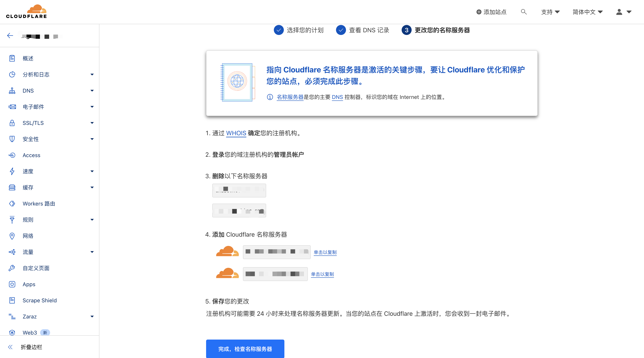
Task: Click the 自定义页面 wrench icon
Action: tap(12, 268)
